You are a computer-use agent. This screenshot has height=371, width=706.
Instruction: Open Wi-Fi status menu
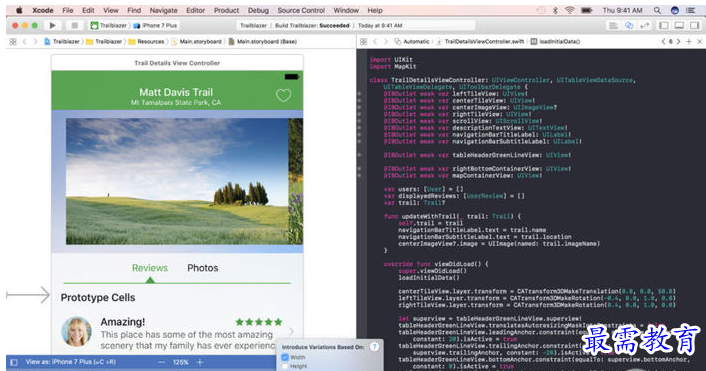click(570, 10)
